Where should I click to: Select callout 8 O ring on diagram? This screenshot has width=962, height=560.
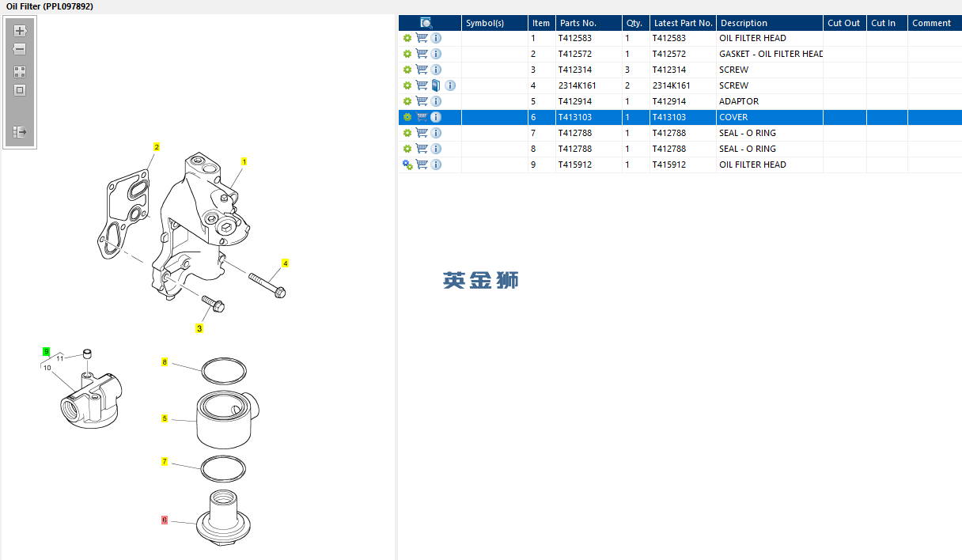(x=165, y=362)
